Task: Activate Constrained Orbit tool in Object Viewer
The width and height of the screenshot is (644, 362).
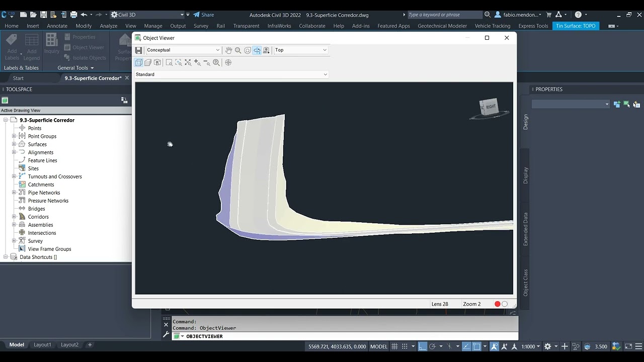Action: coord(248,50)
